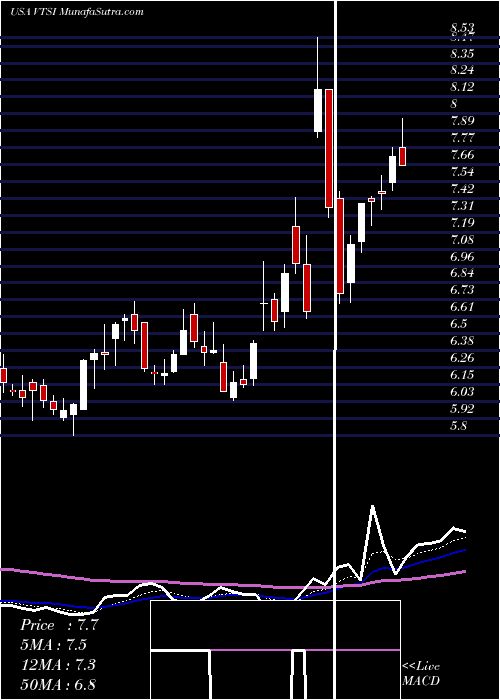Image resolution: width=500 pixels, height=700 pixels.
Task: Click the 7.54 price axis label
Action: [462, 172]
